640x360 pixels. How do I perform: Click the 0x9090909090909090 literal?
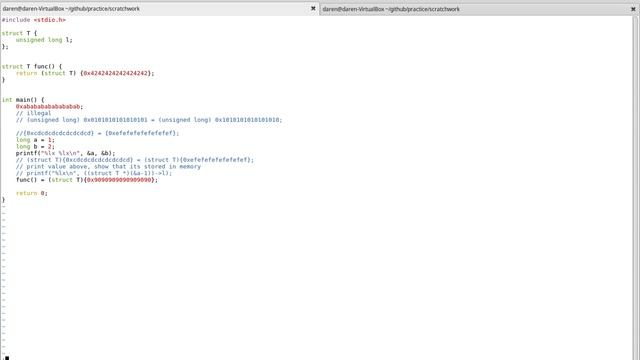pos(119,180)
